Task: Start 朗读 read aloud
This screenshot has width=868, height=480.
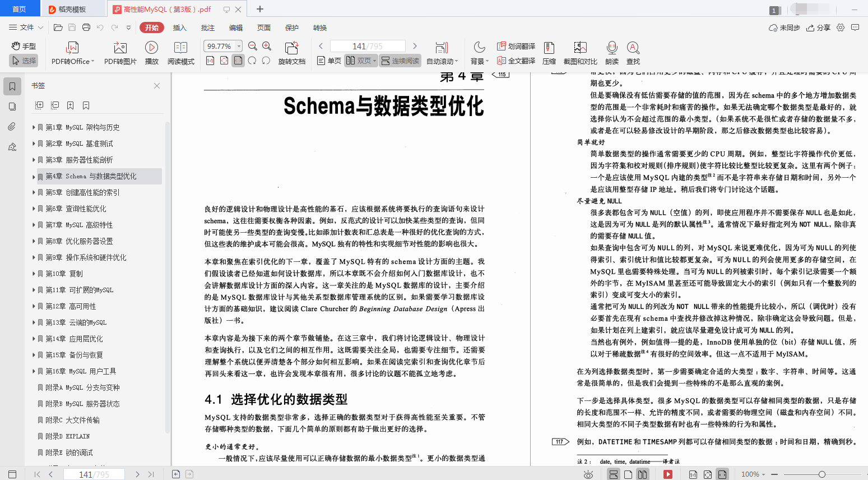Action: coord(612,53)
